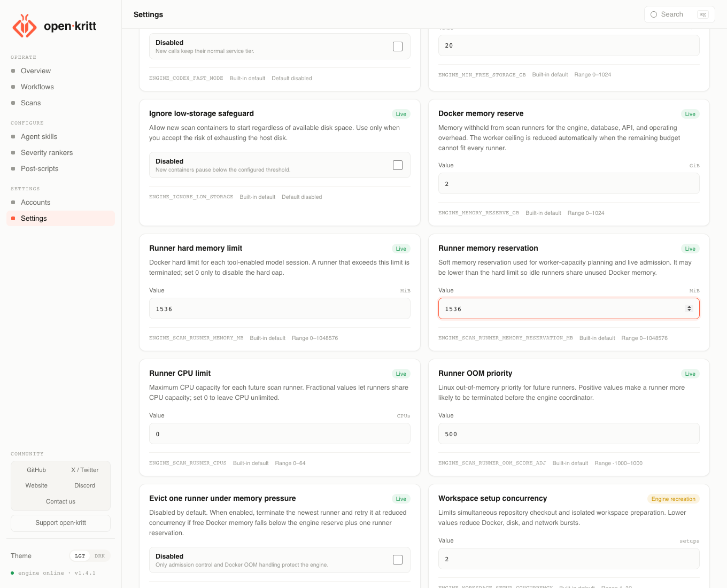The width and height of the screenshot is (727, 588).
Task: Click the green engine online status dot
Action: (12, 573)
